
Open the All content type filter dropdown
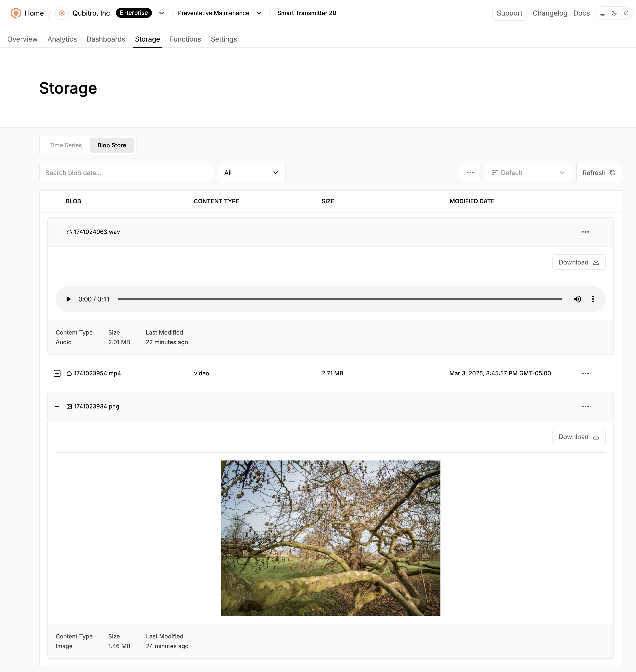point(251,172)
